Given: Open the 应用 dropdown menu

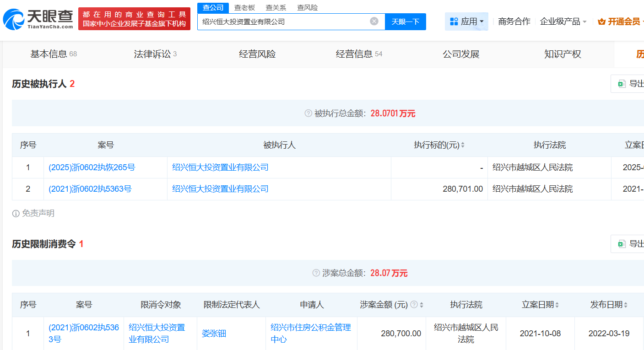Looking at the screenshot, I should (466, 22).
